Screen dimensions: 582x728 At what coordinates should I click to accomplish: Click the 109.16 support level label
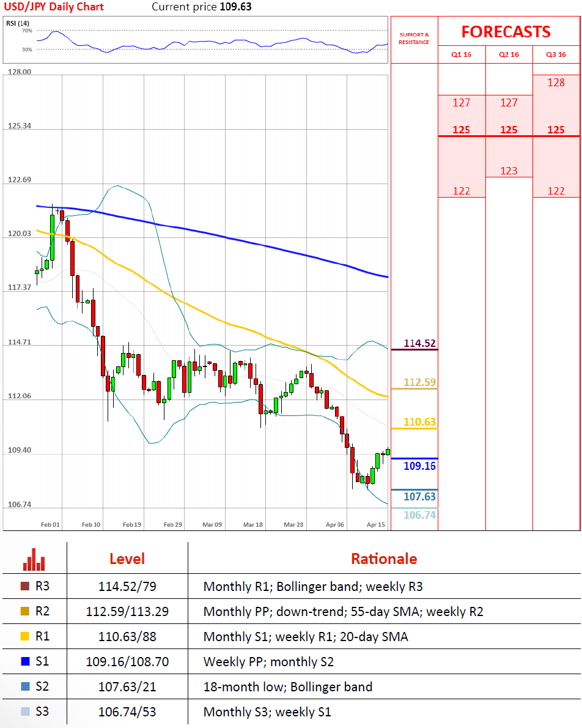point(419,466)
